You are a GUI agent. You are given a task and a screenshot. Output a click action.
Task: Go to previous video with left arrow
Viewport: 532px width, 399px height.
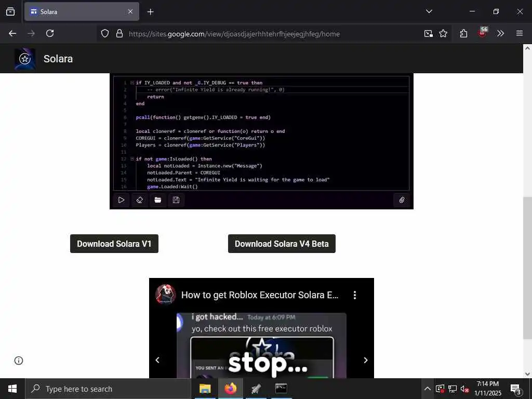click(157, 360)
